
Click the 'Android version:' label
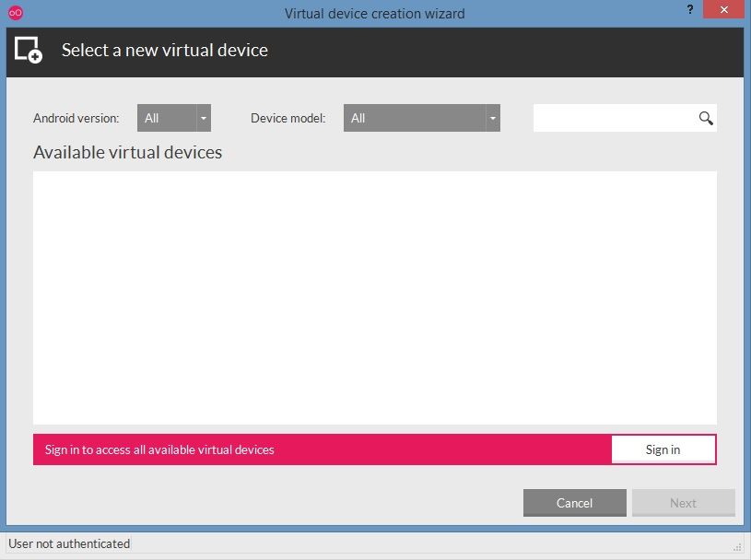coord(76,118)
